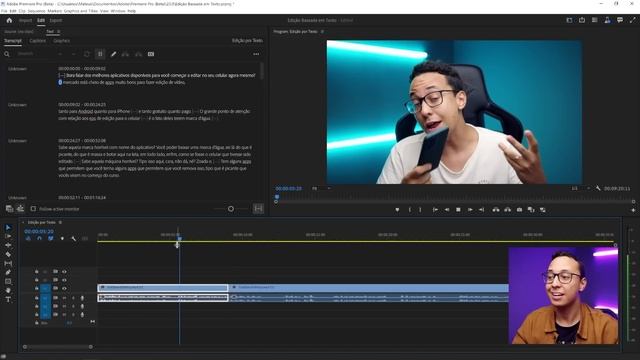Click the Export workspace button
640x360 pixels.
56,20
